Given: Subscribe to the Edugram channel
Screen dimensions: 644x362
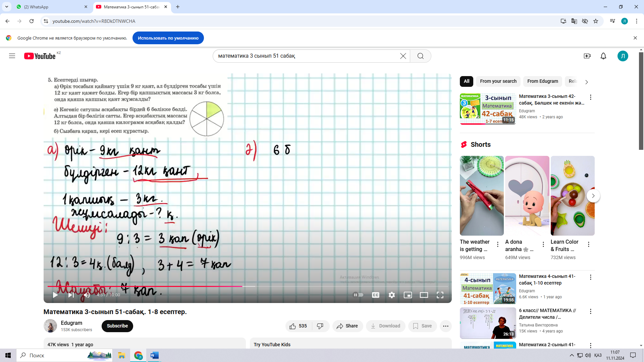Looking at the screenshot, I should (x=117, y=326).
